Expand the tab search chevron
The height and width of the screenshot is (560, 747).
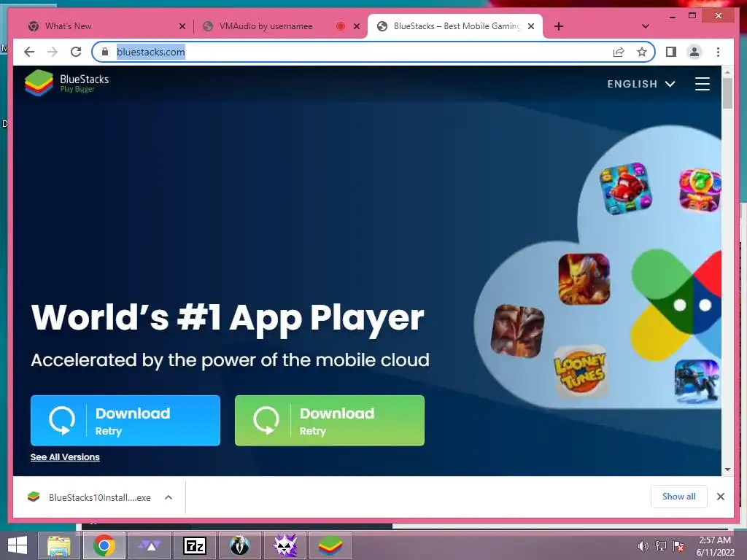coord(645,26)
